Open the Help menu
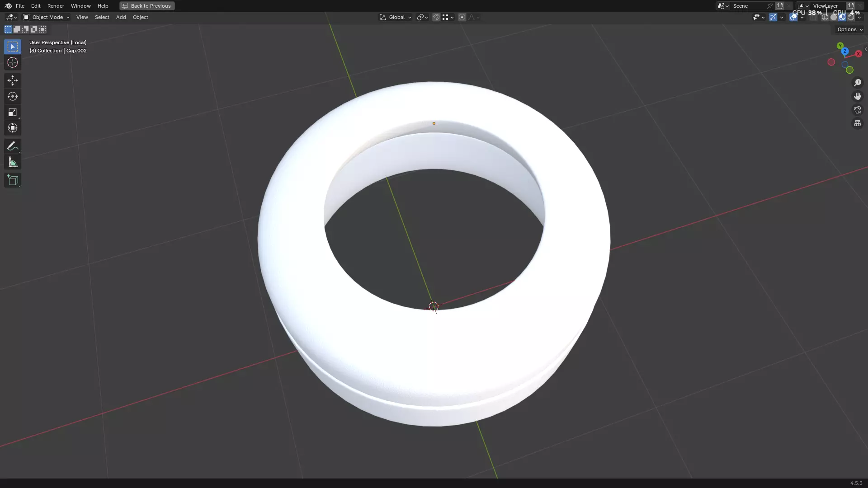Image resolution: width=868 pixels, height=488 pixels. coord(103,6)
